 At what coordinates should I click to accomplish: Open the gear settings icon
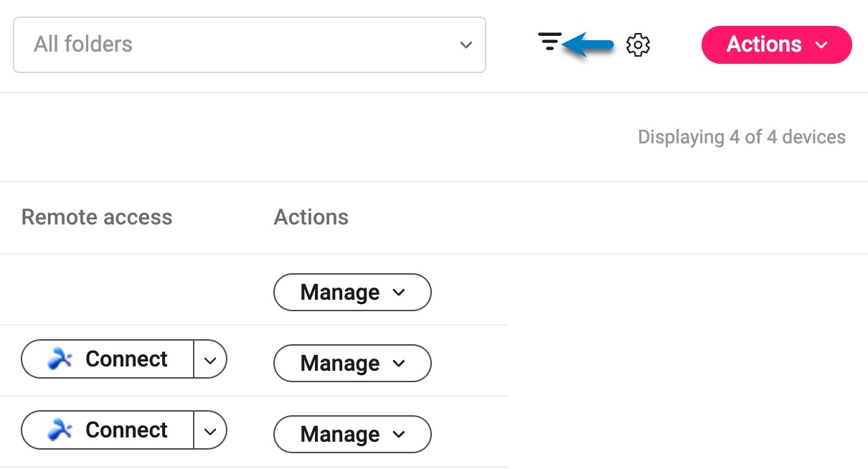(638, 45)
